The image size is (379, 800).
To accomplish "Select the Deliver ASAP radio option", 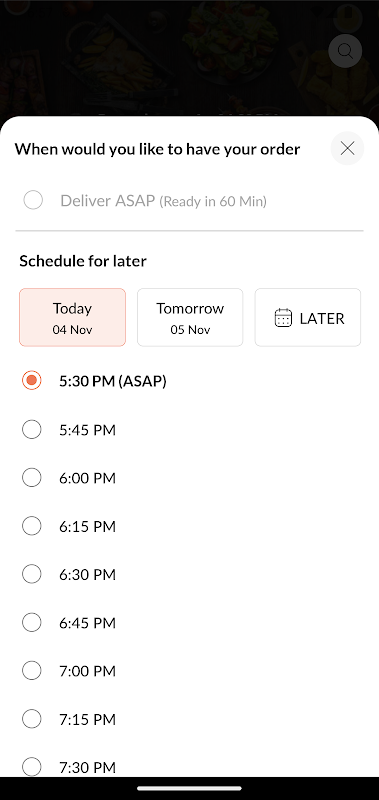I will 33,200.
